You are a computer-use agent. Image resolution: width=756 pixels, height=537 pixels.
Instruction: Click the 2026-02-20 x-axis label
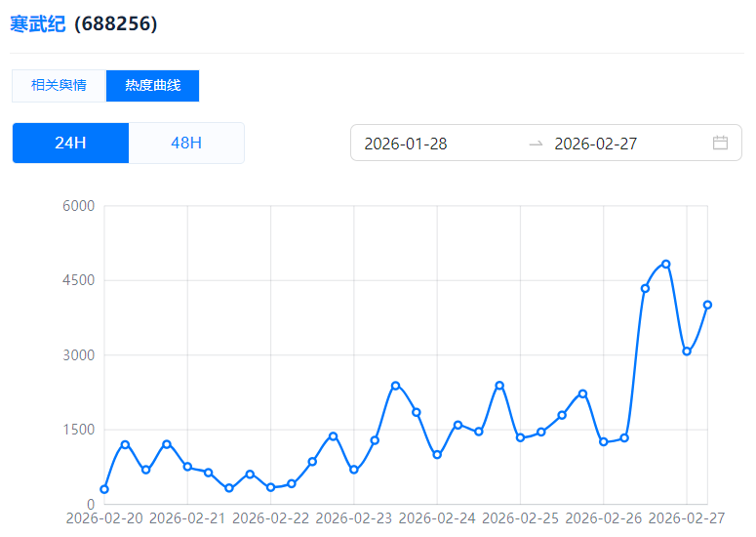click(105, 518)
